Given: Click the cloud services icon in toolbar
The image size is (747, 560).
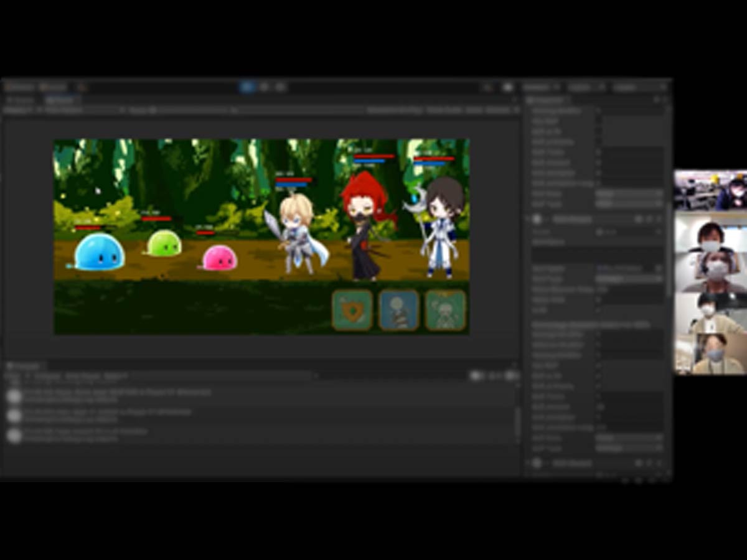Looking at the screenshot, I should [508, 87].
